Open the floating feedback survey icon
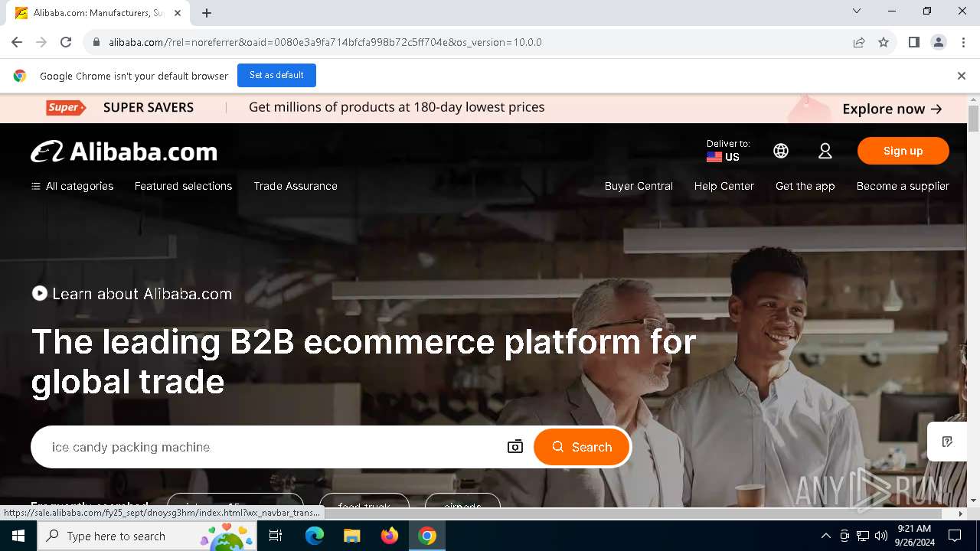Image resolution: width=980 pixels, height=551 pixels. pos(947,442)
